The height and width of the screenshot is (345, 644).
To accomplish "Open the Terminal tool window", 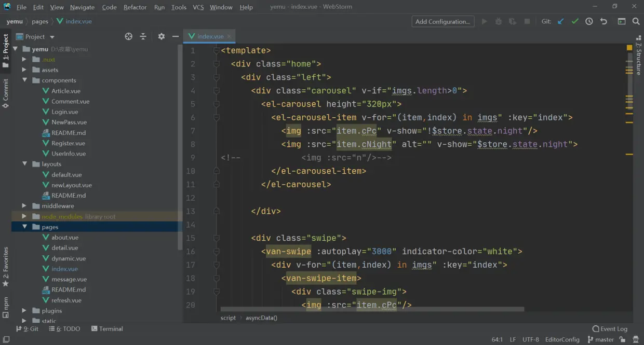I will [107, 329].
